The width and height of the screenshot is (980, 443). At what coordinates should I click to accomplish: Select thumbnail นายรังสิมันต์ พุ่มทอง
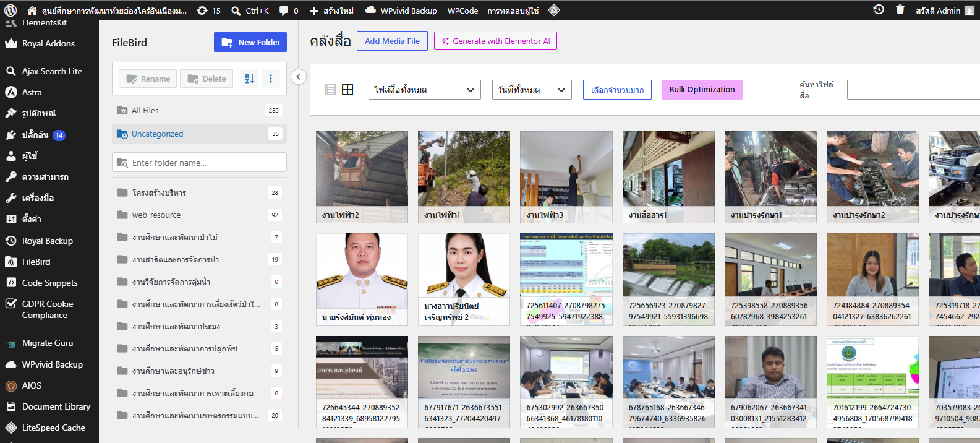coord(362,279)
